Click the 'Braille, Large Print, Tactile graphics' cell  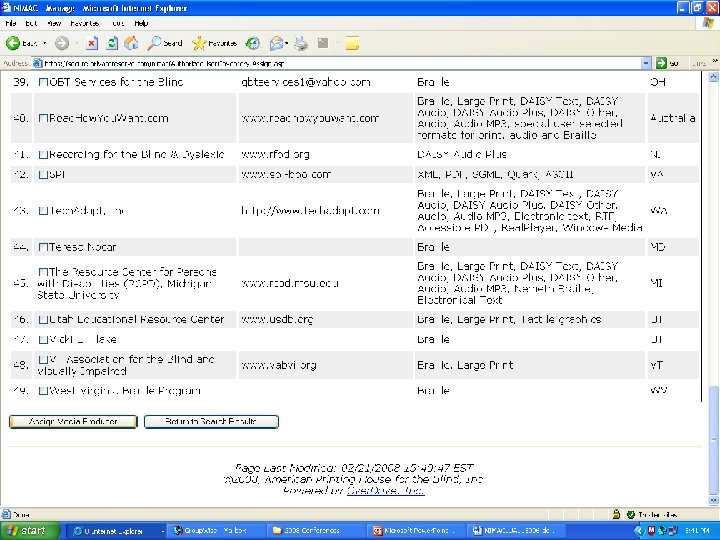(529, 320)
